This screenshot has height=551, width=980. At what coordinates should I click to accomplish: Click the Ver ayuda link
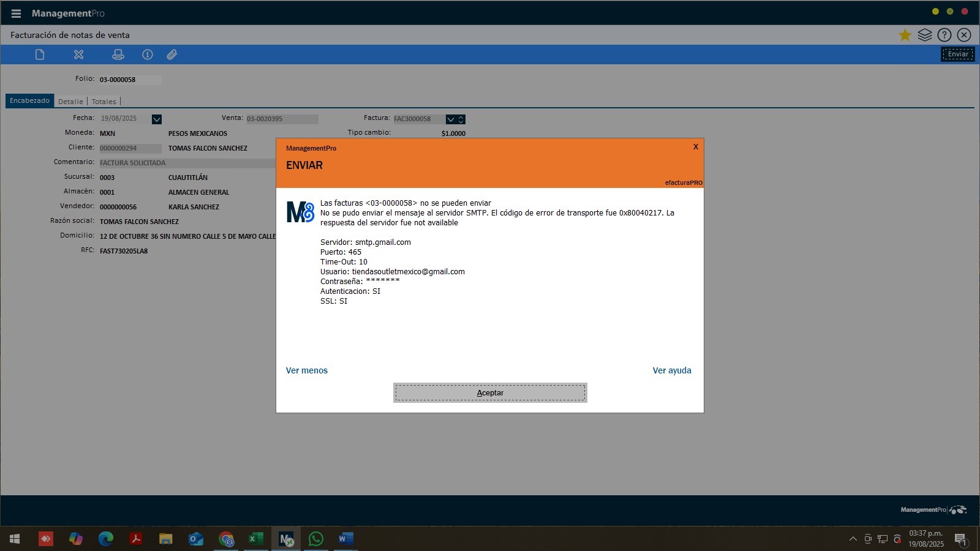pos(672,370)
